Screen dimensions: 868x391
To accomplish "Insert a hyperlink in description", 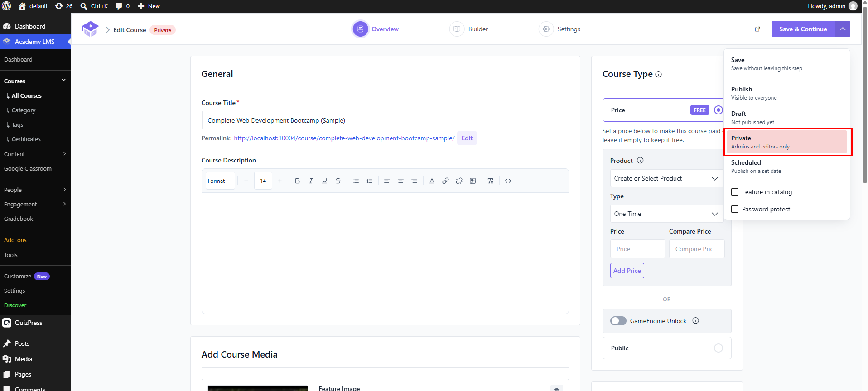I will 445,181.
